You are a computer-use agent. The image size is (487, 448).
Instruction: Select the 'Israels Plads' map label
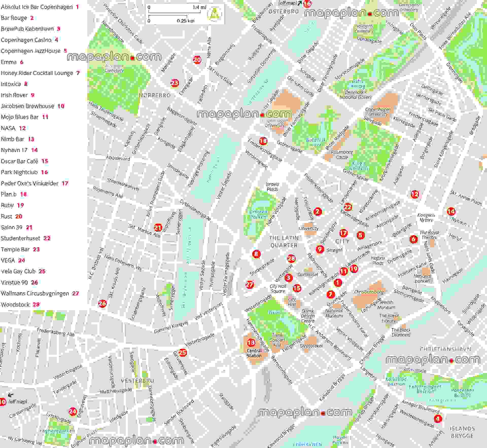click(272, 187)
